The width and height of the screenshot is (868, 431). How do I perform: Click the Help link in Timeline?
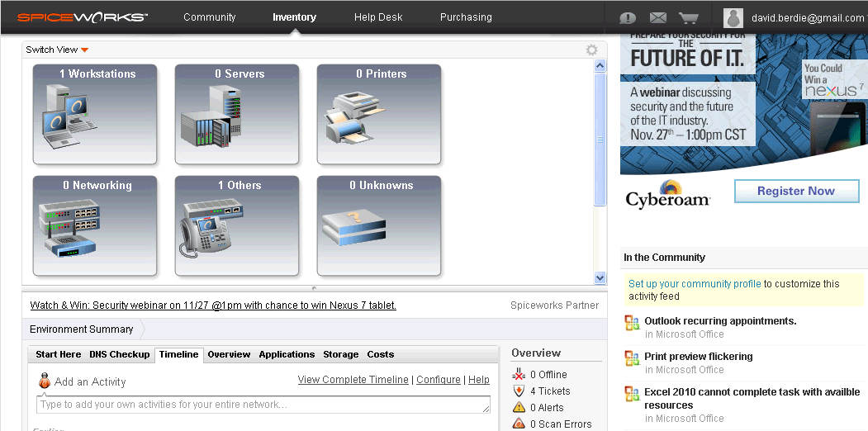click(479, 380)
